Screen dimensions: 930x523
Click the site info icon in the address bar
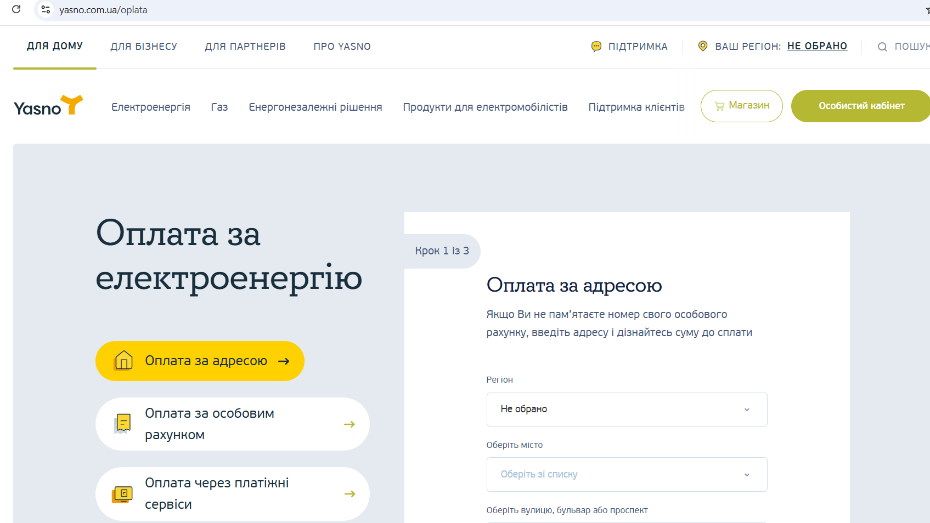(x=45, y=9)
